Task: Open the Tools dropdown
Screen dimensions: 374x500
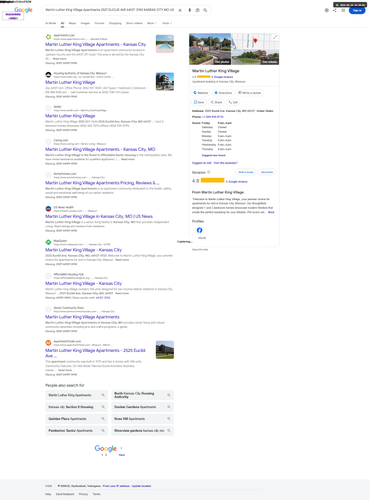Action: point(167,23)
